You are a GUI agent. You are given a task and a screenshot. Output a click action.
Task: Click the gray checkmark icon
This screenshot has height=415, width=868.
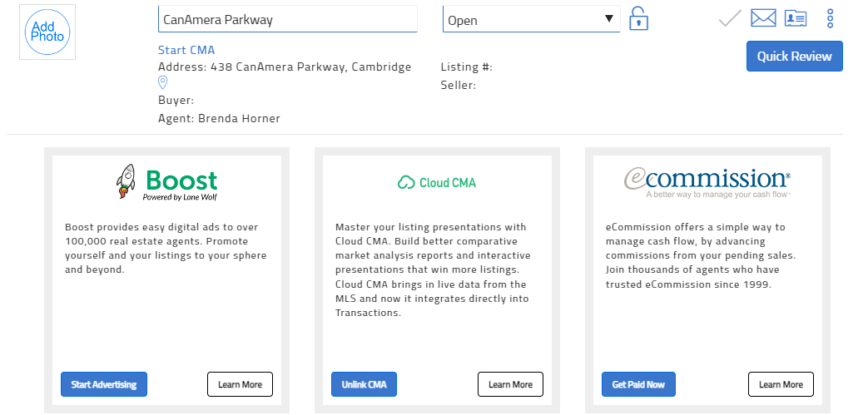point(730,18)
